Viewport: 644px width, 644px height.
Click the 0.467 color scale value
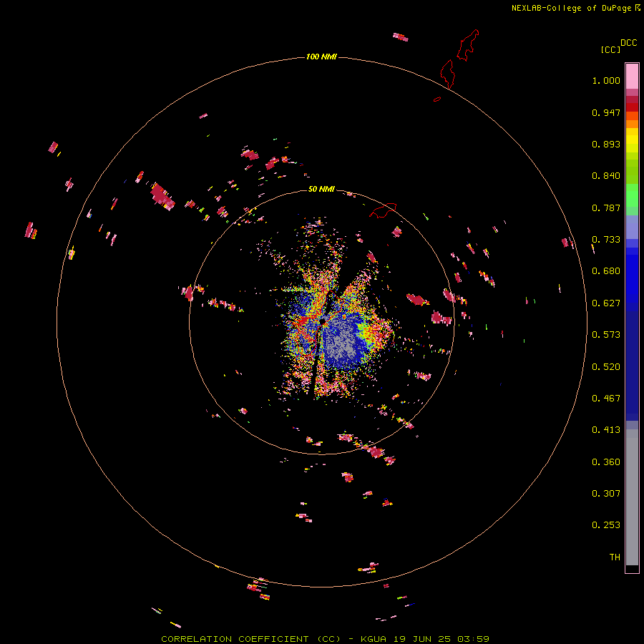pos(606,399)
